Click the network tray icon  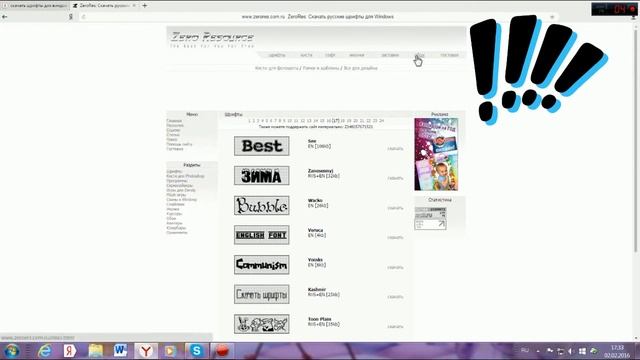pyautogui.click(x=560, y=351)
